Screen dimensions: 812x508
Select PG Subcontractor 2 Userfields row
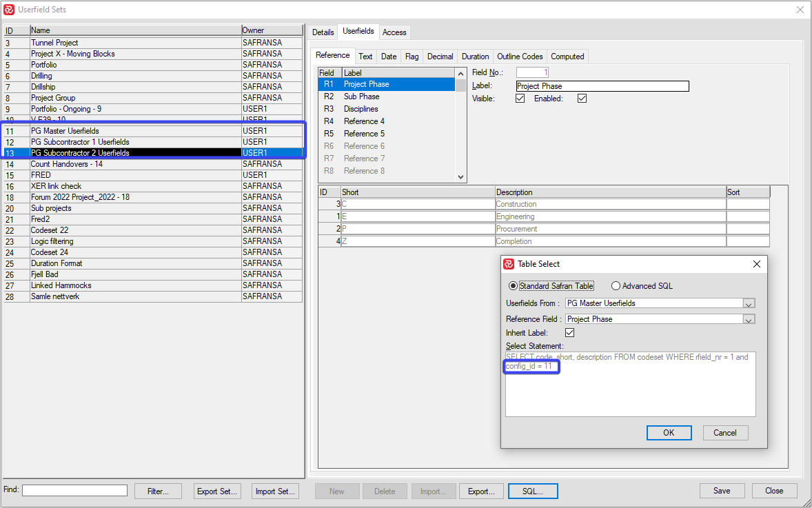coord(153,153)
